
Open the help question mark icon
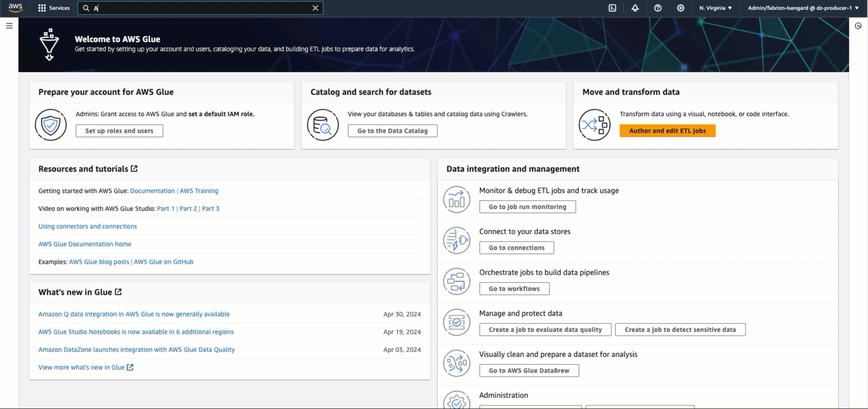658,8
